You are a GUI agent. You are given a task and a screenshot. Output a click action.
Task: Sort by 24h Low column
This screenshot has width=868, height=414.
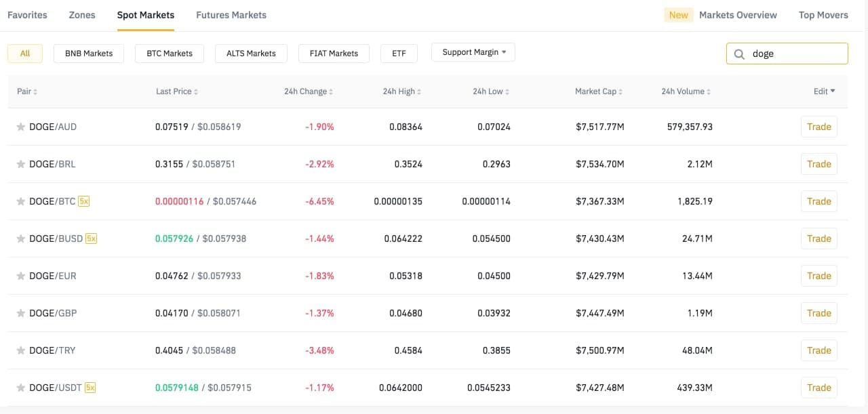(x=492, y=91)
